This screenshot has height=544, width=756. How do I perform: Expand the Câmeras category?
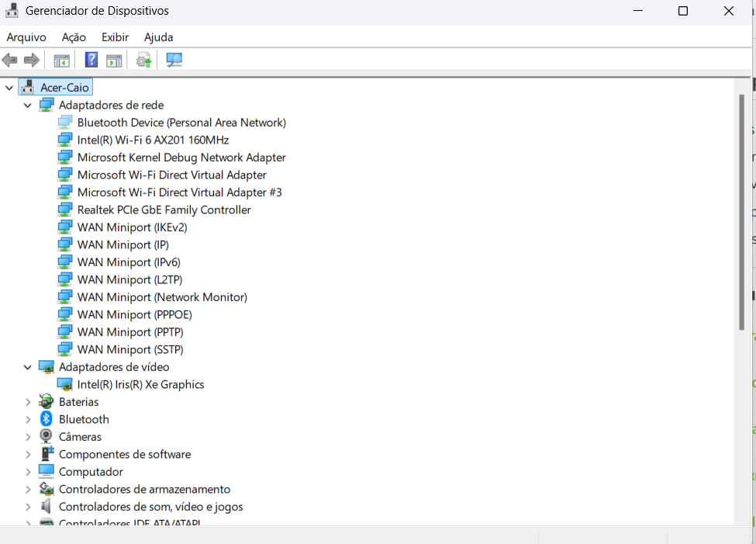[x=28, y=437]
